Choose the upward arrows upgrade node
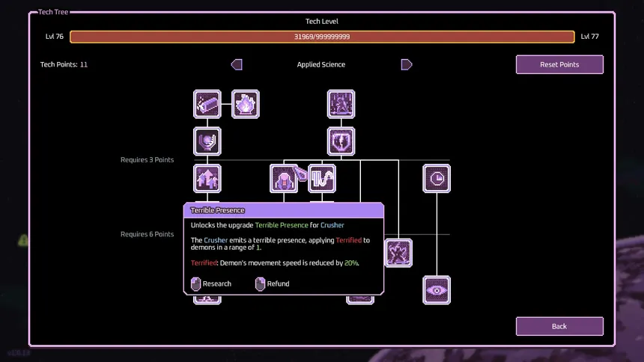 [207, 179]
